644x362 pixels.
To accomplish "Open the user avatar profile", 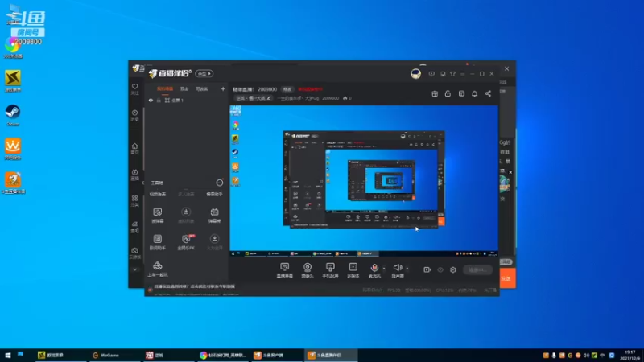I will pos(415,73).
